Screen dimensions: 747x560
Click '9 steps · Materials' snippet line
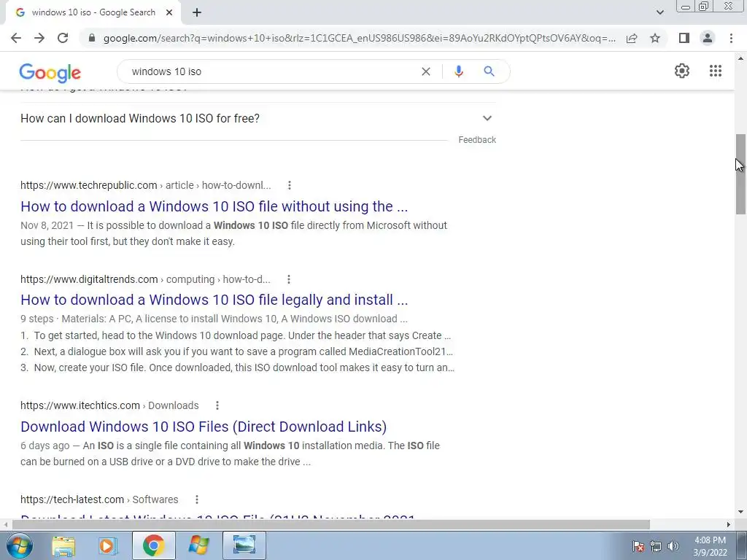pos(214,319)
